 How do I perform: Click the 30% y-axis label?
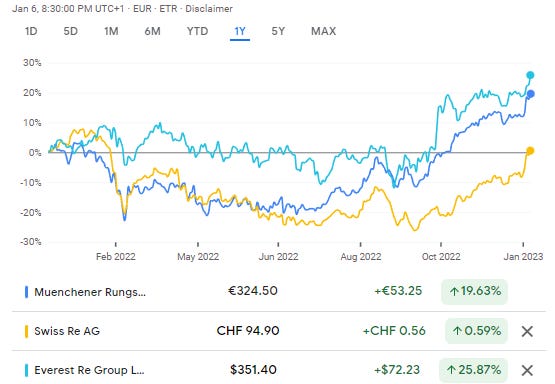point(32,63)
